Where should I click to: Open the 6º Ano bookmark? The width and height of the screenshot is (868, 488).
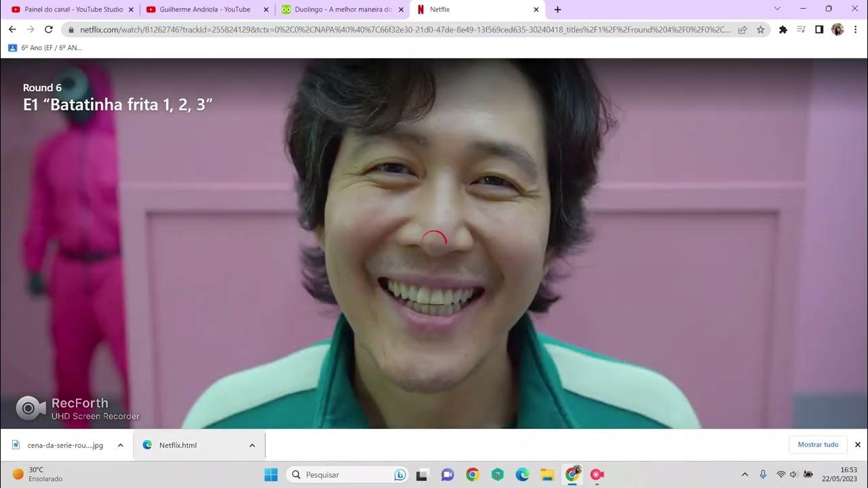(45, 48)
